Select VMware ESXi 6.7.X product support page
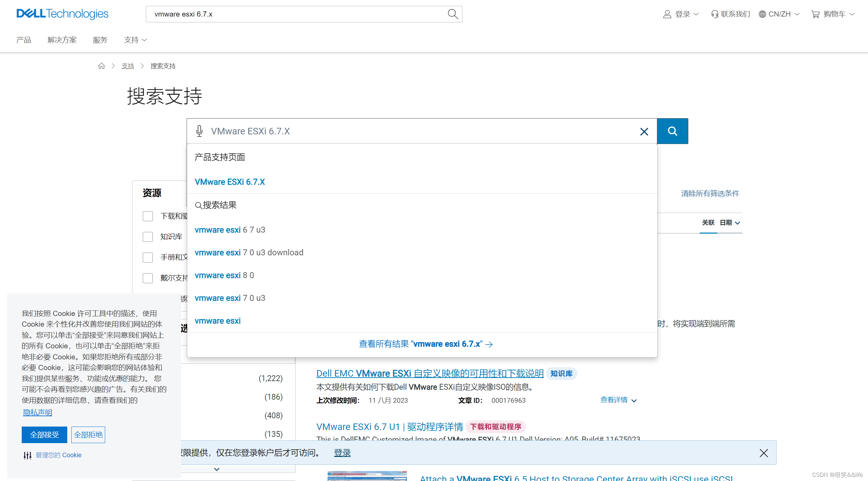868x481 pixels. pyautogui.click(x=230, y=182)
